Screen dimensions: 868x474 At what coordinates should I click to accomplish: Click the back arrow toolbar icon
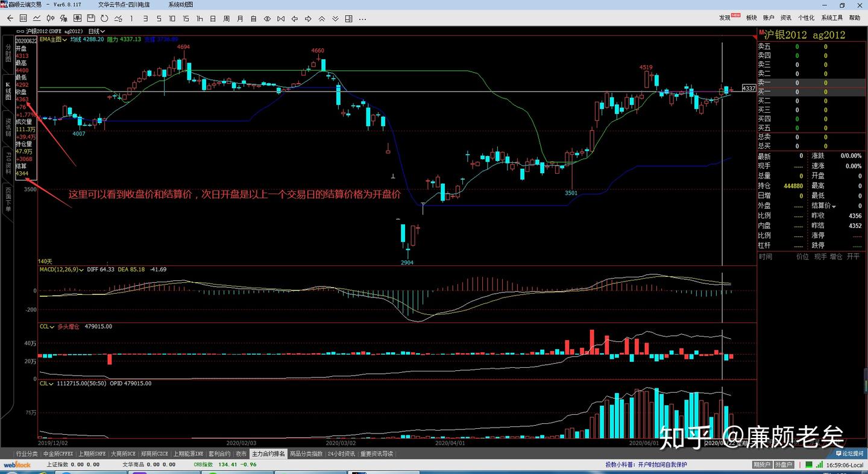10,19
